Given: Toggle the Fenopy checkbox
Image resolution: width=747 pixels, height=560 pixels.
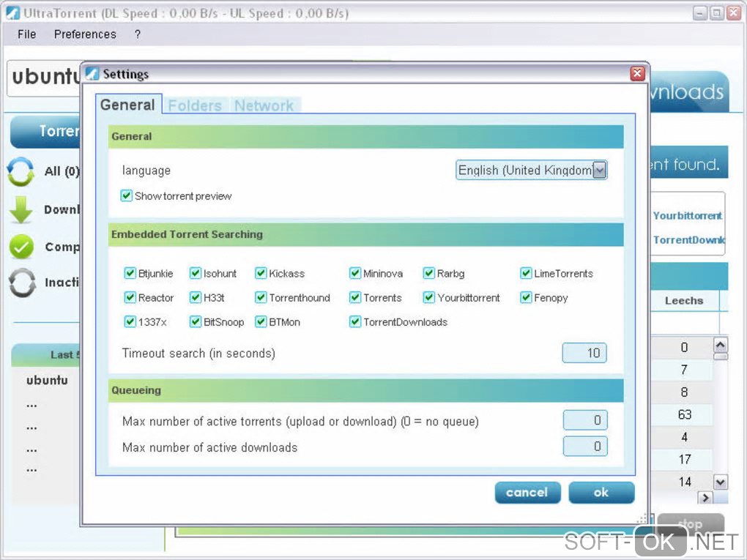Looking at the screenshot, I should tap(526, 297).
